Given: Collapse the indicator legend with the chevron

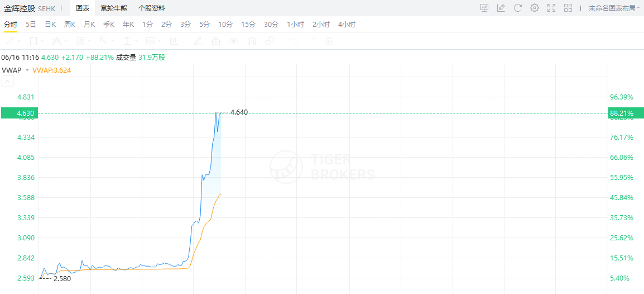Looking at the screenshot, I should coord(8,82).
